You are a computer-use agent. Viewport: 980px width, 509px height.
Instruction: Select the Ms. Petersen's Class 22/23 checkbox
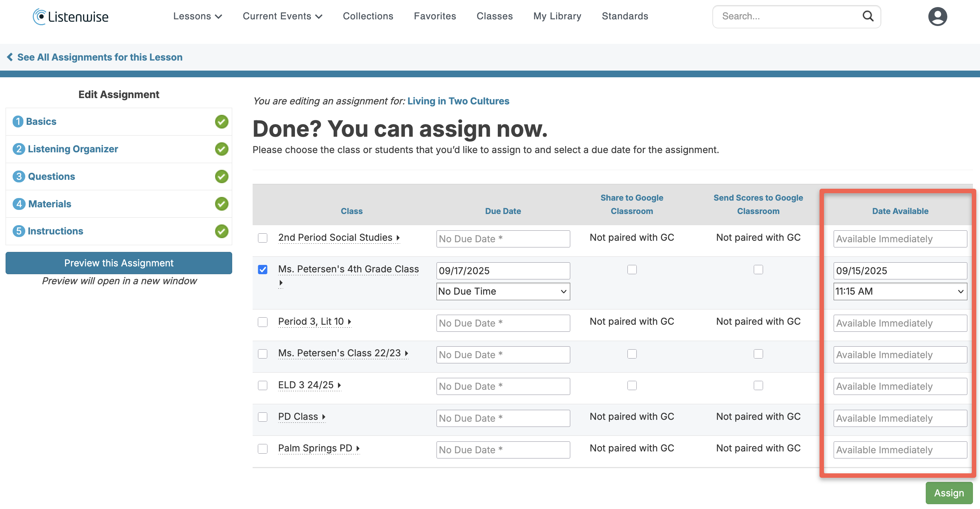pos(263,354)
